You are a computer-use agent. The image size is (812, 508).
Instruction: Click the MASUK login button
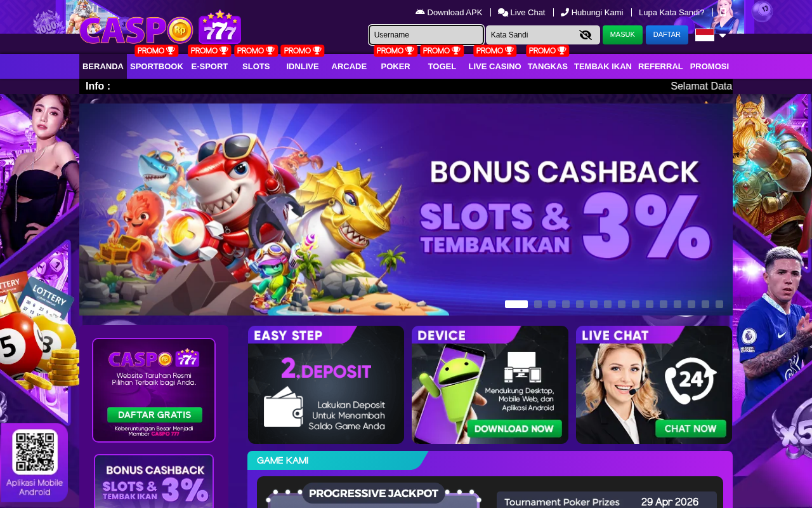tap(622, 35)
